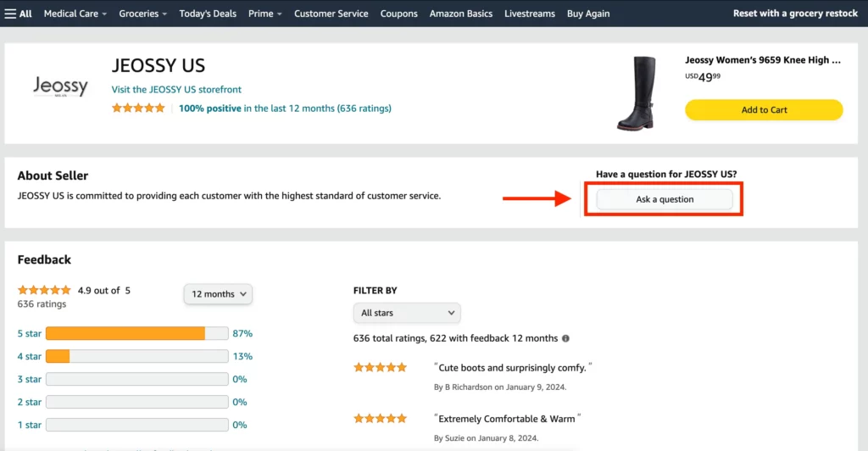Filter by 1 star link
868x451 pixels.
30,425
